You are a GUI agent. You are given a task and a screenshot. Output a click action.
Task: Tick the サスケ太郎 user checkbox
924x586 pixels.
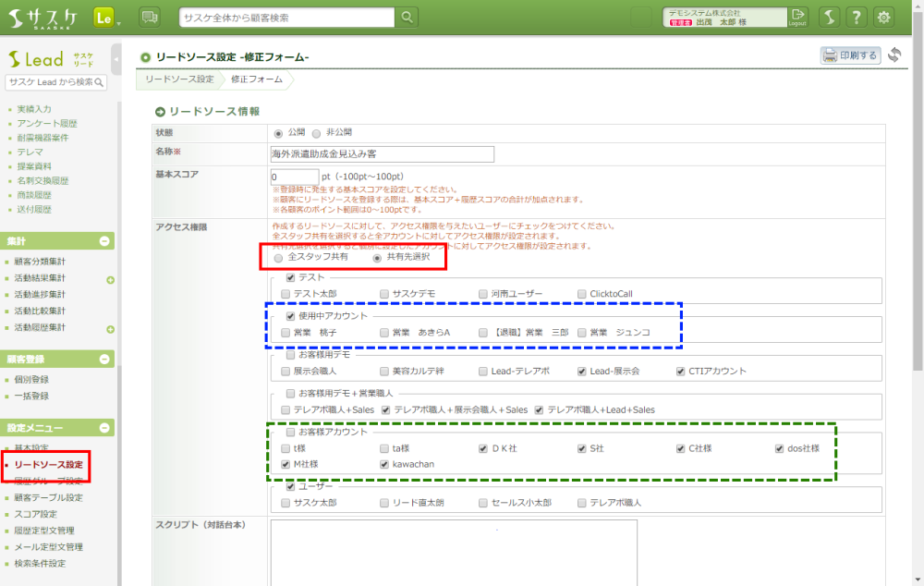(x=286, y=504)
